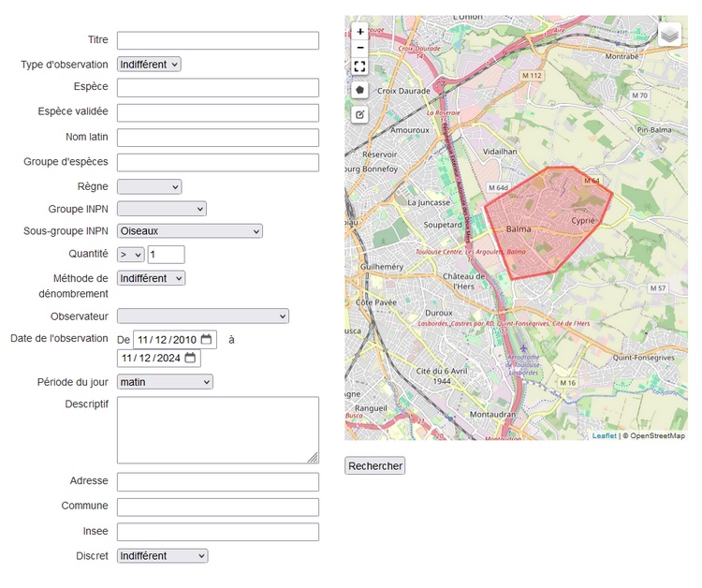Select the draw polygon tool
This screenshot has height=588, width=702.
pyautogui.click(x=360, y=90)
